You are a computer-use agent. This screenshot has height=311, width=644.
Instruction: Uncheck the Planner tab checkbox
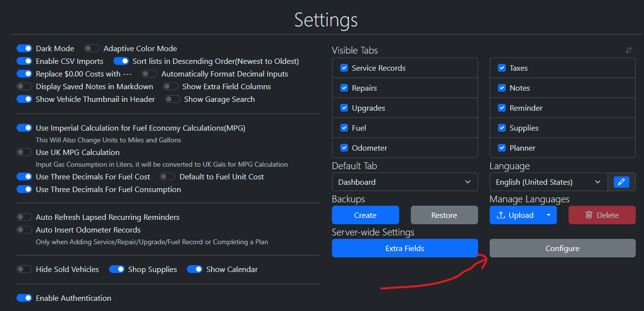pos(502,148)
